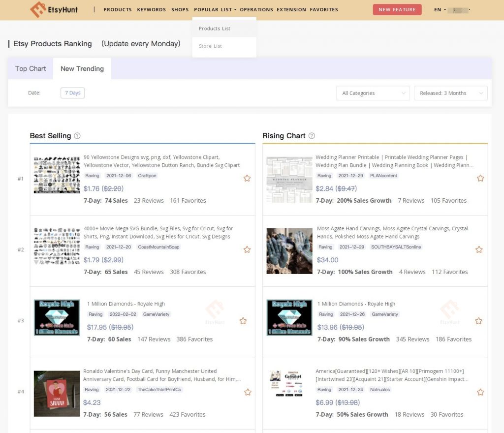
Task: Open the Released: 3 Months dropdown
Action: (x=450, y=93)
